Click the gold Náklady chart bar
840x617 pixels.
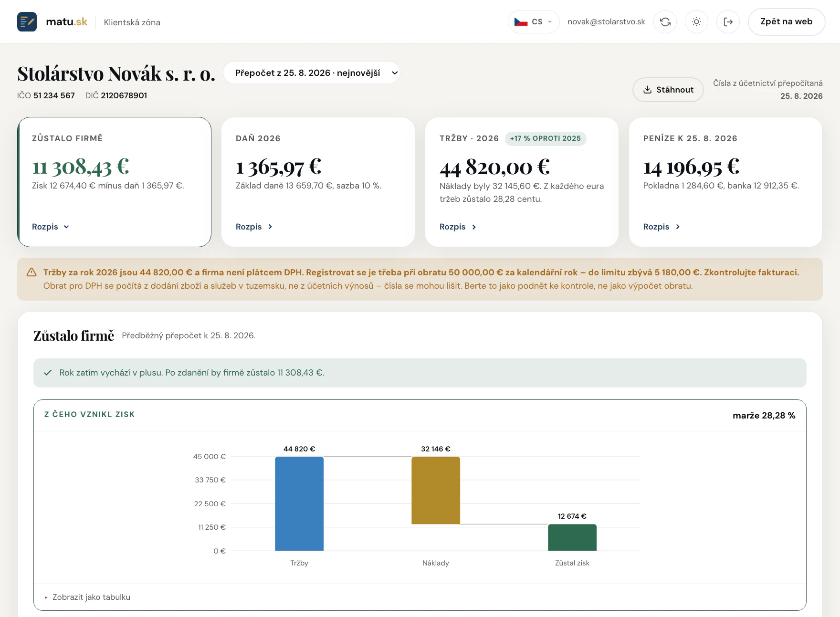pyautogui.click(x=436, y=491)
